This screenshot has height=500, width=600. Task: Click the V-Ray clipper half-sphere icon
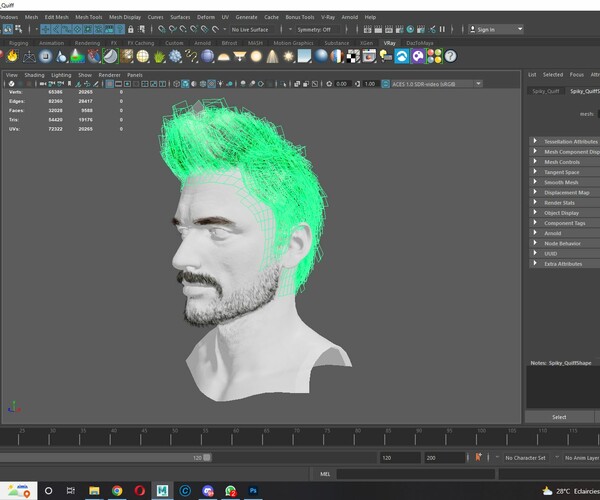(111, 56)
